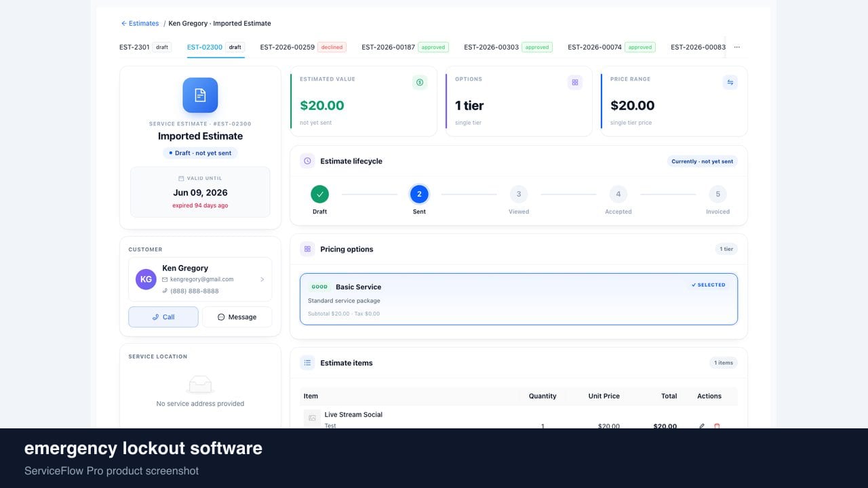Show more tabs via ellipsis

point(737,47)
